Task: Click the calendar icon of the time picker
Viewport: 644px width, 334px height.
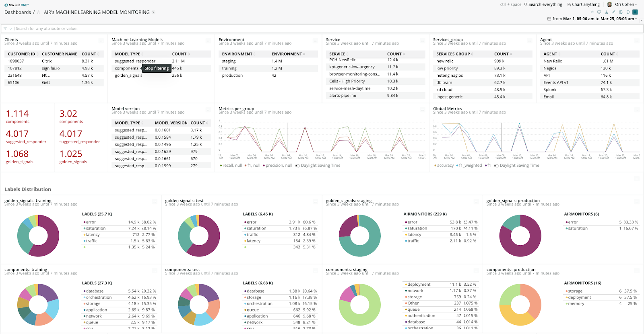Action: pyautogui.click(x=549, y=19)
